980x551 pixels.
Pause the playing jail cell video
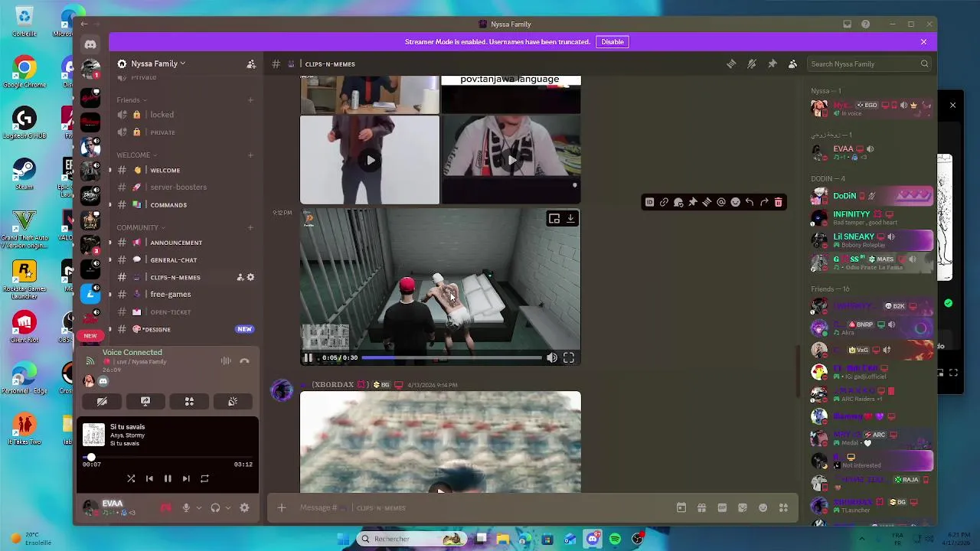coord(308,357)
